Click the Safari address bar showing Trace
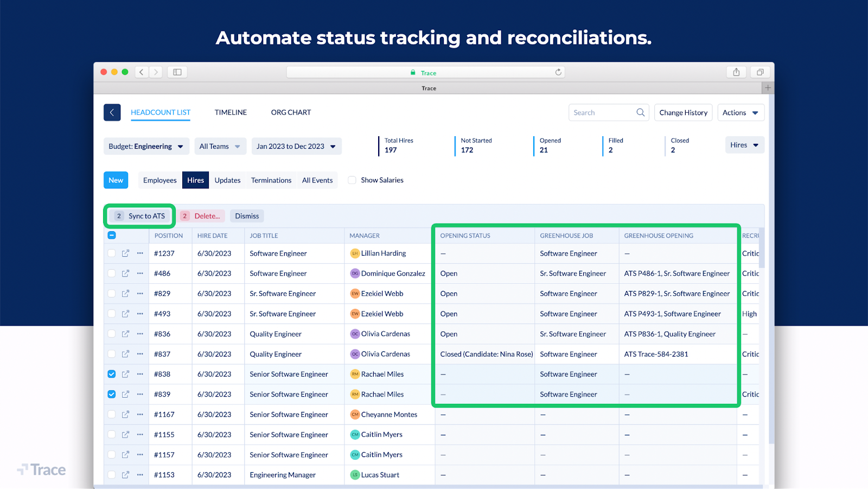Screen dimensions: 868x489 (426, 72)
